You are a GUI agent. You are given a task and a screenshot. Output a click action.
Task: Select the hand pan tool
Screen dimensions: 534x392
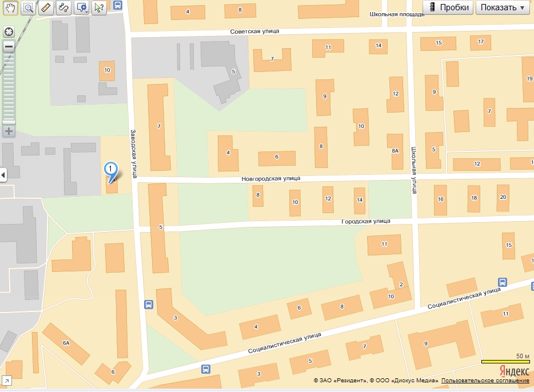[11, 7]
